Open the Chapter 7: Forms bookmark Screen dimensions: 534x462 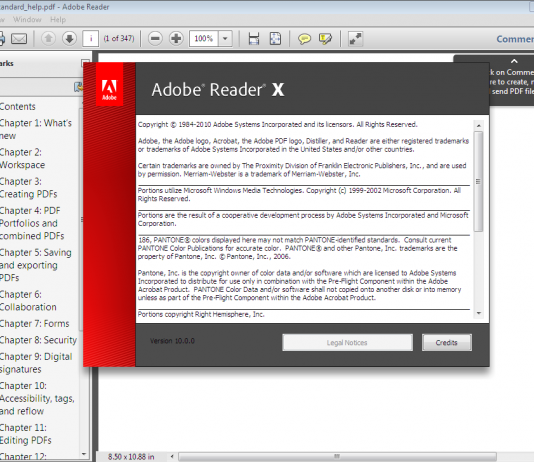[x=34, y=323]
